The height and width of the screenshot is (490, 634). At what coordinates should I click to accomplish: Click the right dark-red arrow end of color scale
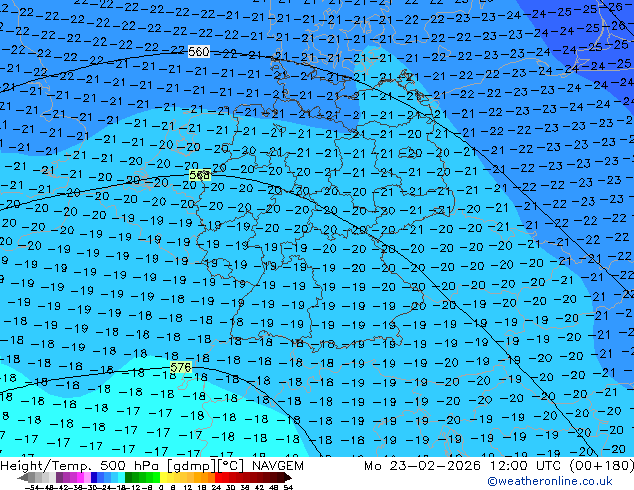(288, 477)
